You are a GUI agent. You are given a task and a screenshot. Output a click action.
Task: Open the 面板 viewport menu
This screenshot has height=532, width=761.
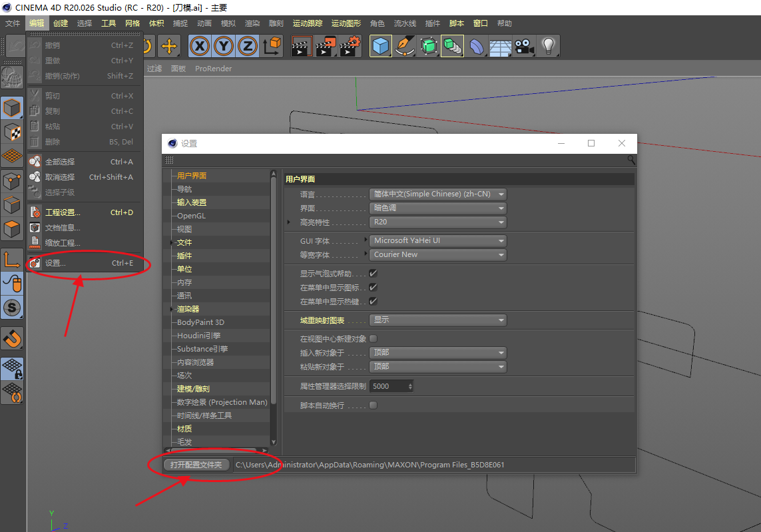pos(178,69)
